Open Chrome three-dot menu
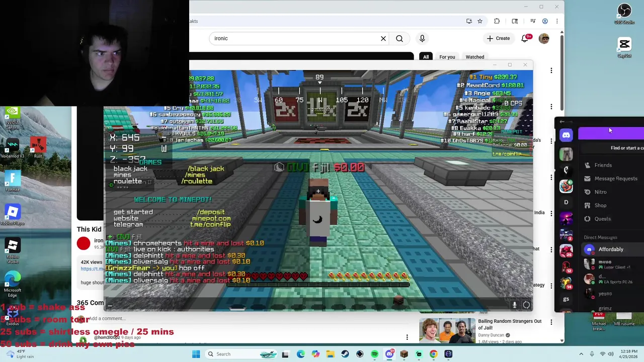Image resolution: width=644 pixels, height=362 pixels. point(558,21)
